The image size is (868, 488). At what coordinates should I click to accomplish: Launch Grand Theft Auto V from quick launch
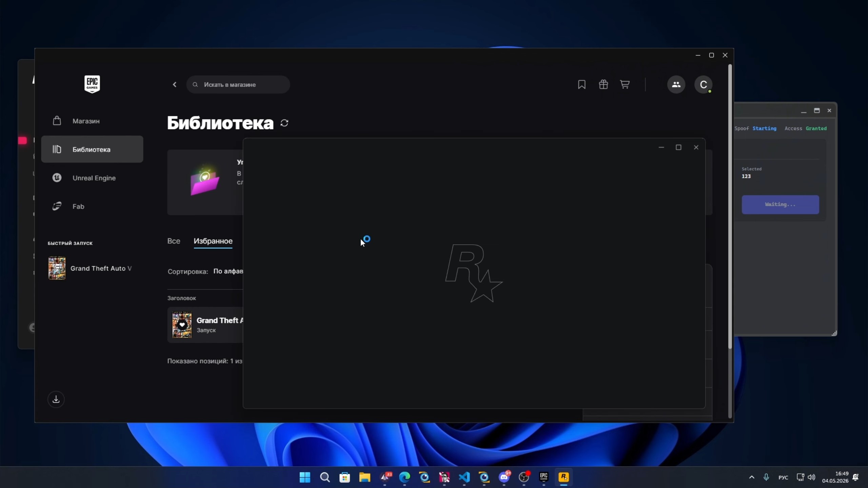click(90, 268)
